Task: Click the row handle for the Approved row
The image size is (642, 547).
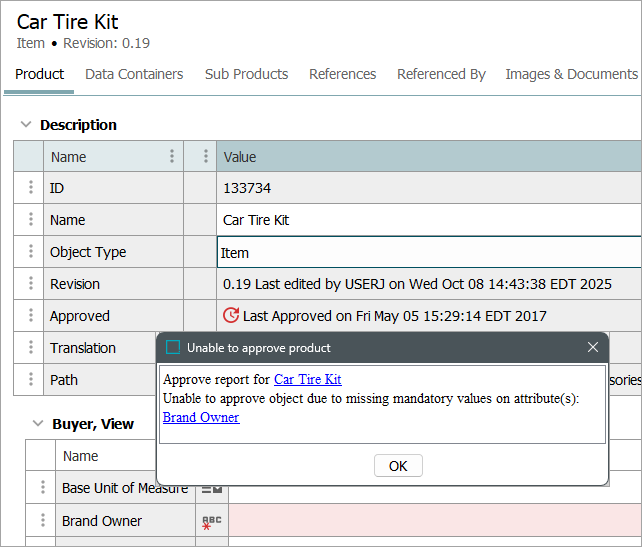Action: 30,316
